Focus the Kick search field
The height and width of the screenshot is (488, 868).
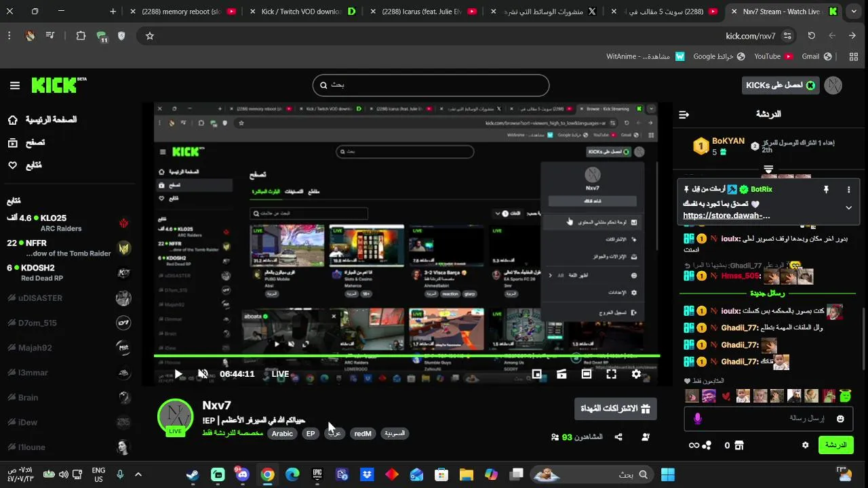pos(431,85)
